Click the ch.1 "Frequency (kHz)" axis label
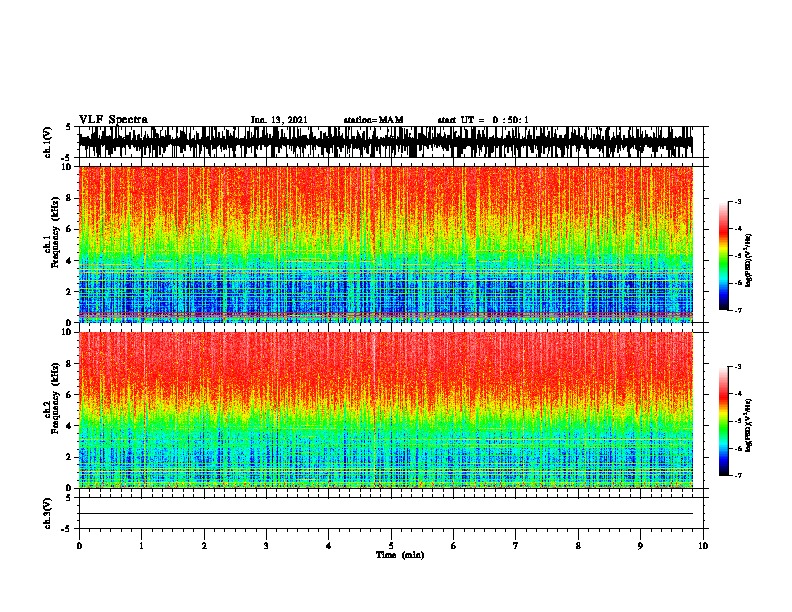Screen dimensions: 792x612 [55, 232]
